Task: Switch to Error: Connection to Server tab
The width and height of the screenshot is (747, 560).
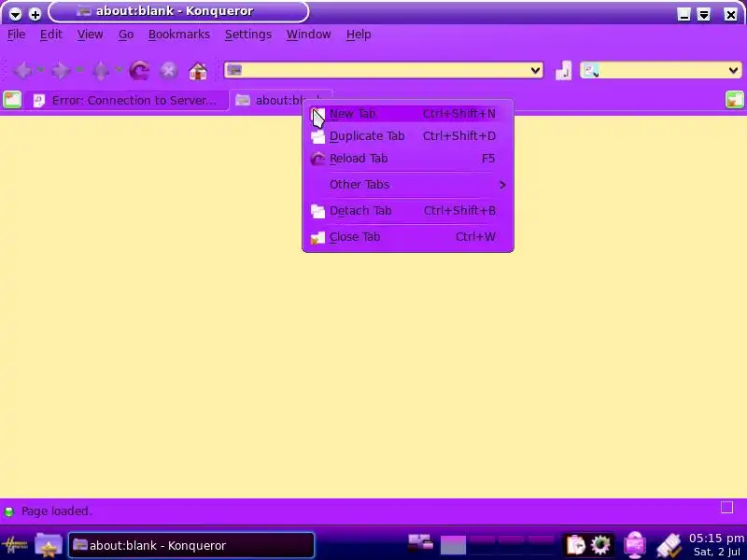Action: tap(126, 101)
